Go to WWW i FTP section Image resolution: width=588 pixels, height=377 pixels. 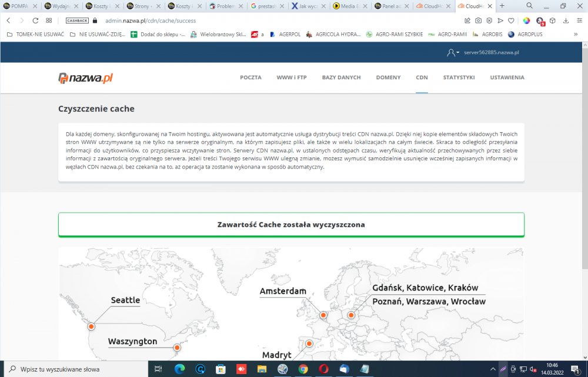(292, 78)
